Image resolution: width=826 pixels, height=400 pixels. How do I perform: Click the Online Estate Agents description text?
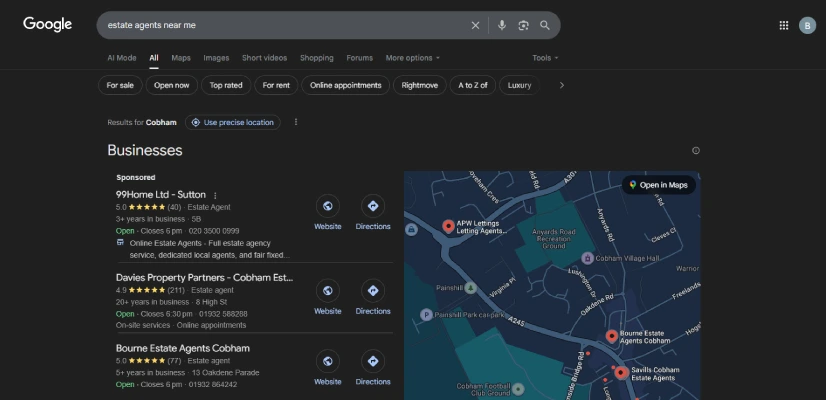point(210,249)
